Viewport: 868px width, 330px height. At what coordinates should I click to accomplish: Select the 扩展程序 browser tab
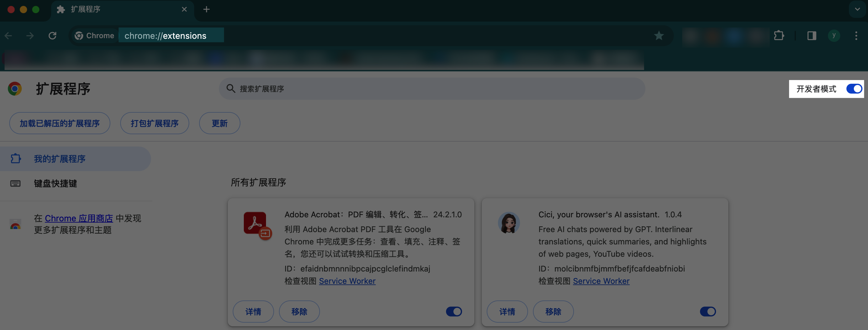click(x=122, y=10)
